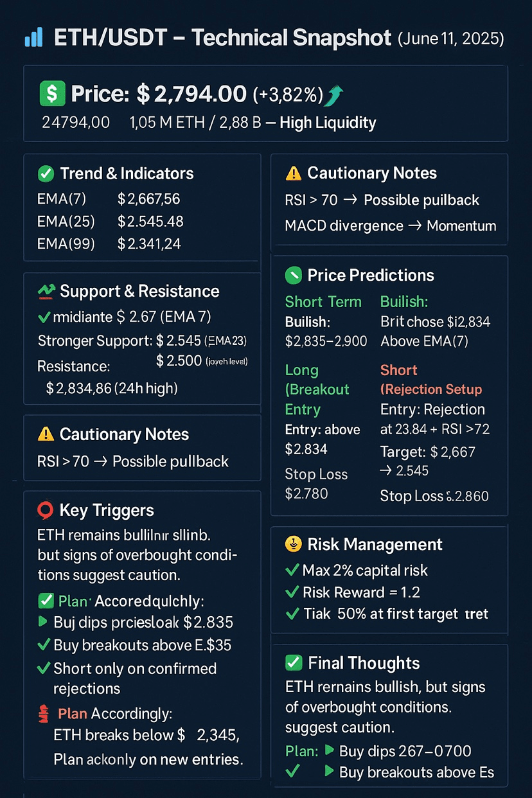Click the yellow emoji icon beside Risk Management

pos(293,545)
